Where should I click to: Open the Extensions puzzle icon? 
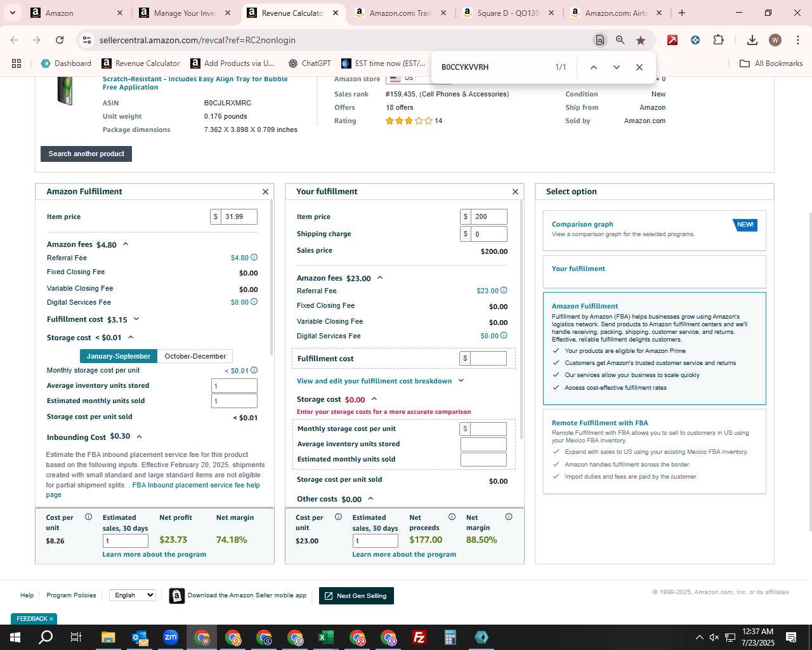(x=718, y=40)
